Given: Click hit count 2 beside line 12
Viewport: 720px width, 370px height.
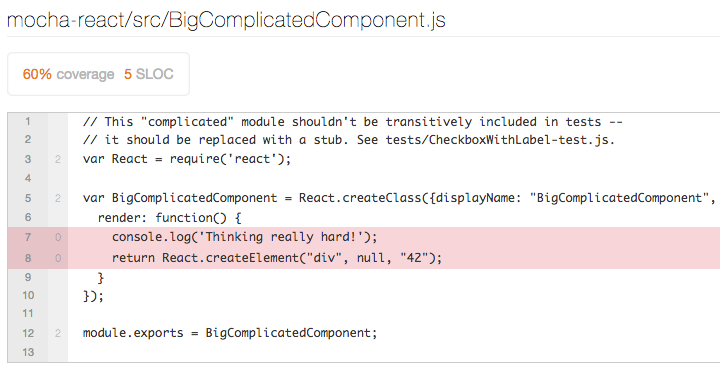Looking at the screenshot, I should tap(58, 333).
